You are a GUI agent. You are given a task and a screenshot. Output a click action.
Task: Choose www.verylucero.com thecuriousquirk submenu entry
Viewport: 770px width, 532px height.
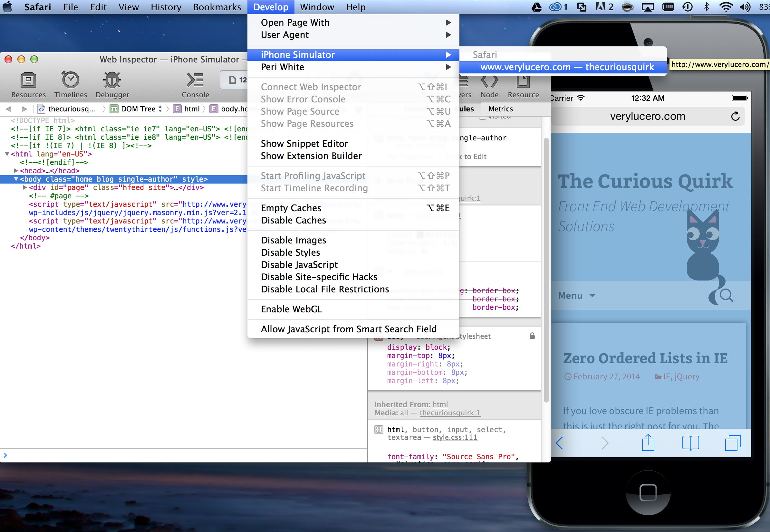click(x=563, y=67)
